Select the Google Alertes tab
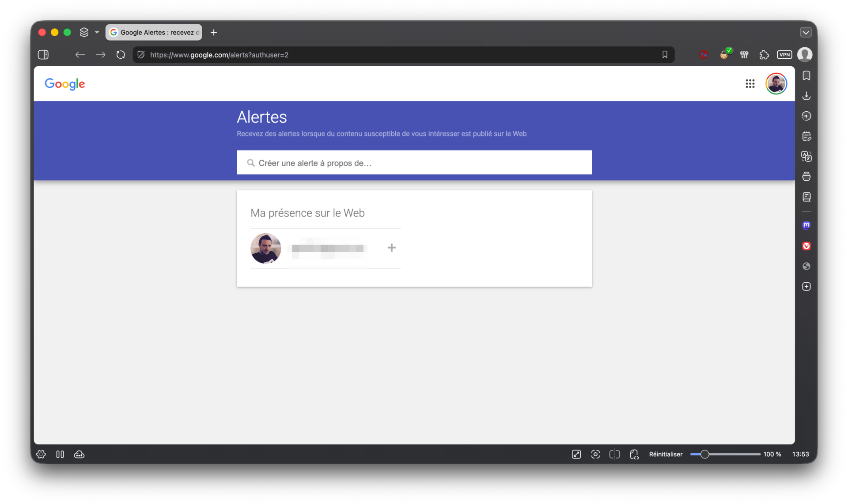The width and height of the screenshot is (848, 504). [154, 32]
